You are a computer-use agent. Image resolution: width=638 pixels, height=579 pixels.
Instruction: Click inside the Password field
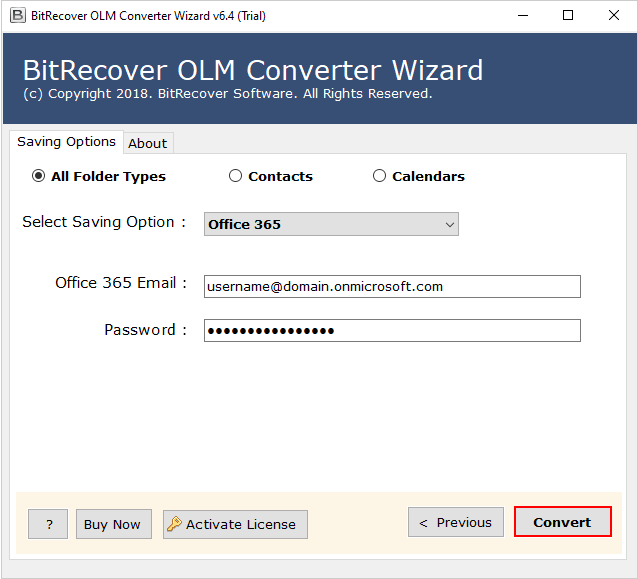[x=392, y=330]
